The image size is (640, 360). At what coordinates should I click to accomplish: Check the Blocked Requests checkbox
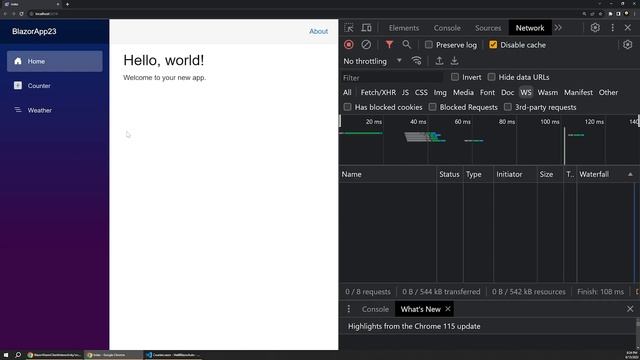pyautogui.click(x=432, y=107)
